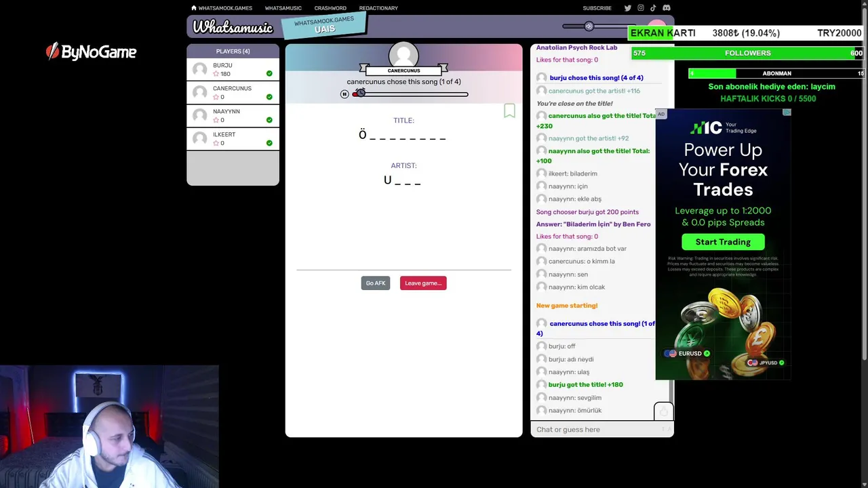Click the 'New game starting!' chat message
The width and height of the screenshot is (868, 488).
567,306
